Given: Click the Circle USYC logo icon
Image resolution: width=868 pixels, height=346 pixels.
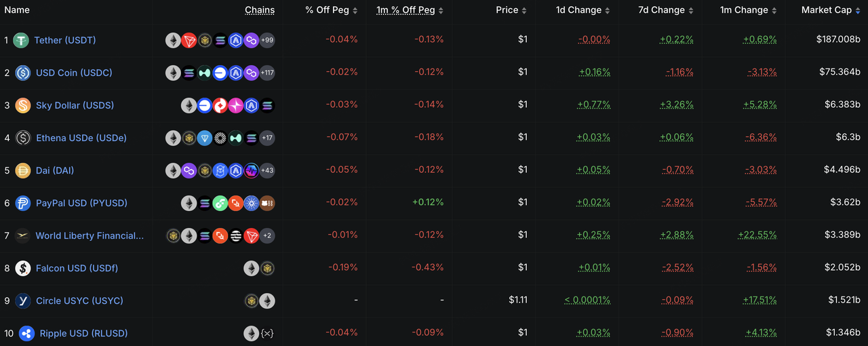Looking at the screenshot, I should click(23, 301).
